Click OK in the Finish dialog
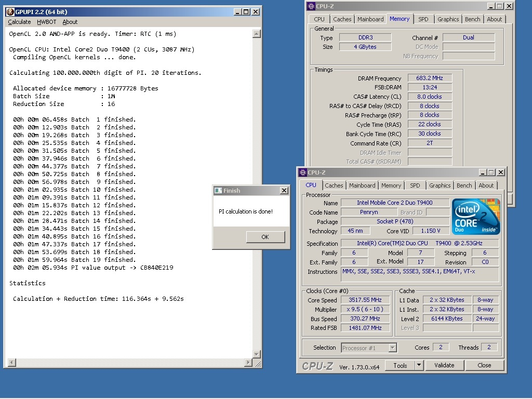Image resolution: width=532 pixels, height=399 pixels. [265, 237]
